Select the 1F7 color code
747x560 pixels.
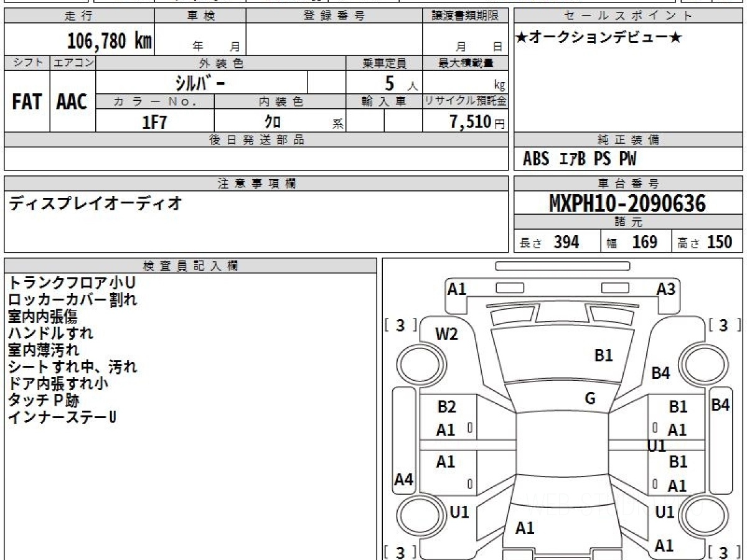pos(155,122)
